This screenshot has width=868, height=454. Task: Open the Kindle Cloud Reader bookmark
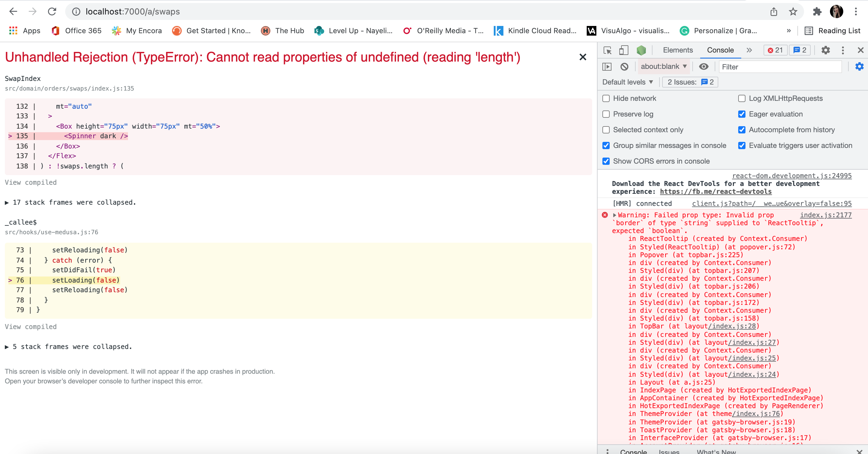535,31
